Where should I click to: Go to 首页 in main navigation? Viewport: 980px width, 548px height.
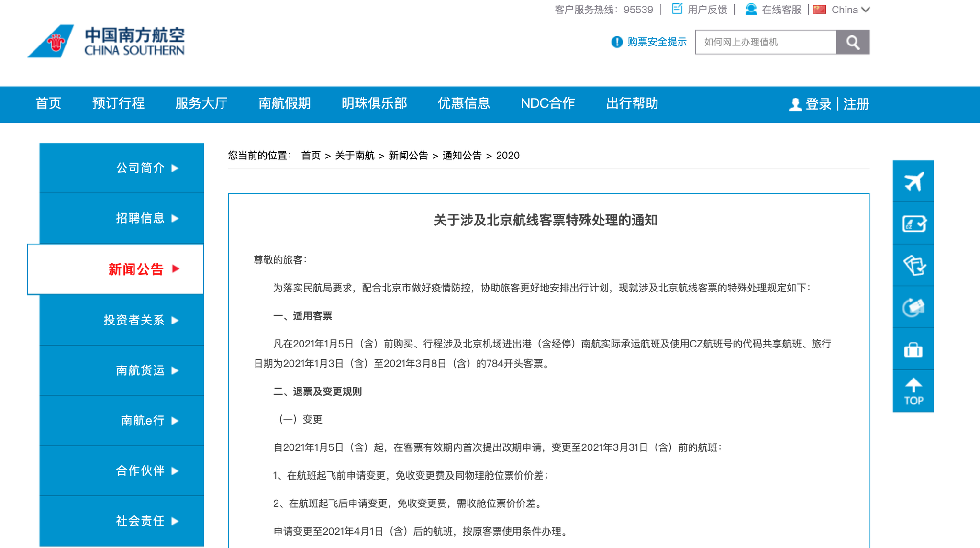pos(48,103)
